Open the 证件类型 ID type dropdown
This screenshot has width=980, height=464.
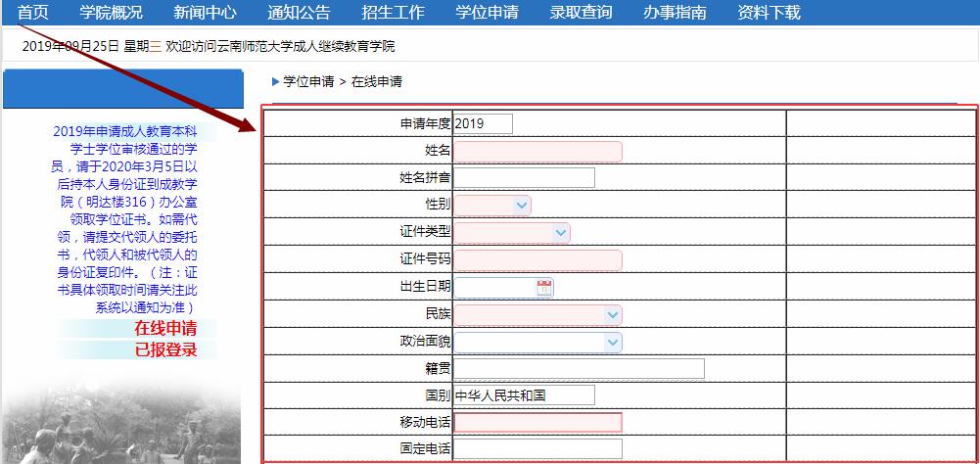click(512, 233)
